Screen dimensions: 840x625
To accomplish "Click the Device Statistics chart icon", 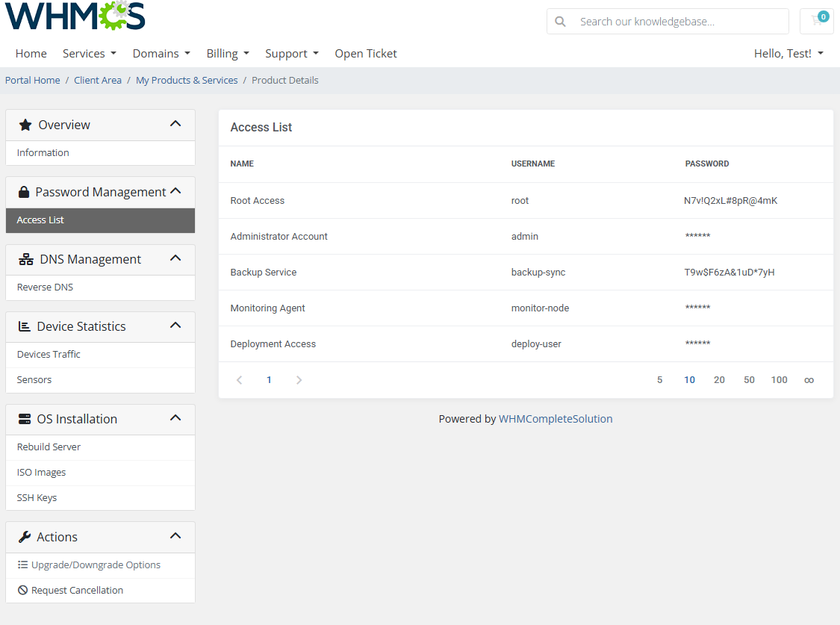I will pos(25,326).
